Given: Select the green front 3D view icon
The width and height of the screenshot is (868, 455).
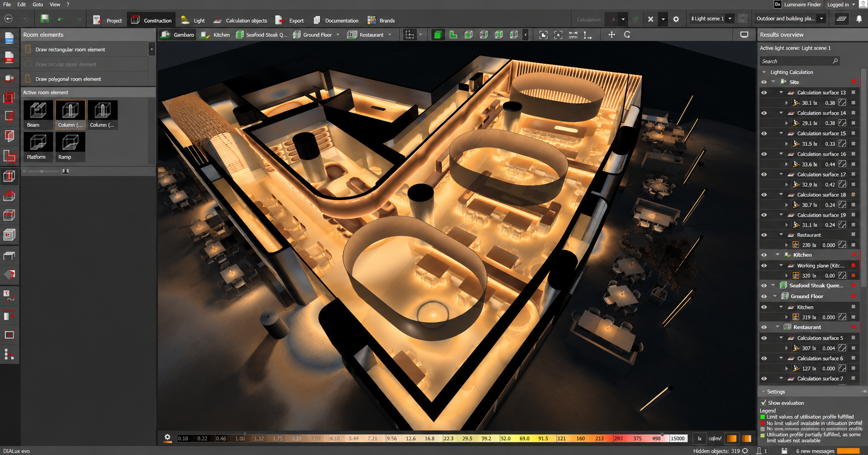Looking at the screenshot, I should click(438, 35).
